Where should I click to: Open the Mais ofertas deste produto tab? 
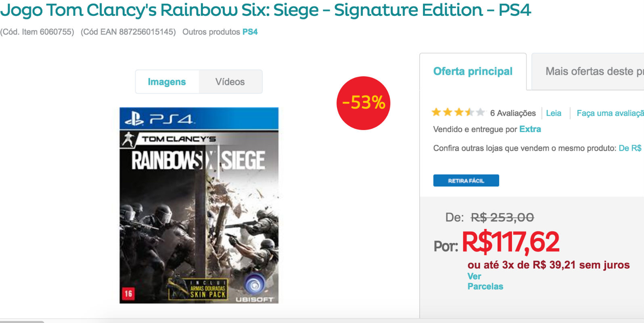pyautogui.click(x=588, y=71)
